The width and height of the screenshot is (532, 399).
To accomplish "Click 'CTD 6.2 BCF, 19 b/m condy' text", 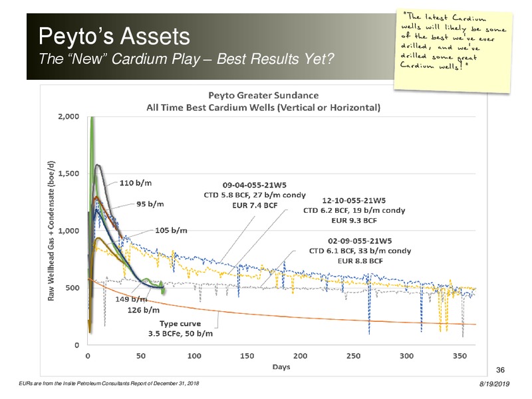I will [354, 210].
